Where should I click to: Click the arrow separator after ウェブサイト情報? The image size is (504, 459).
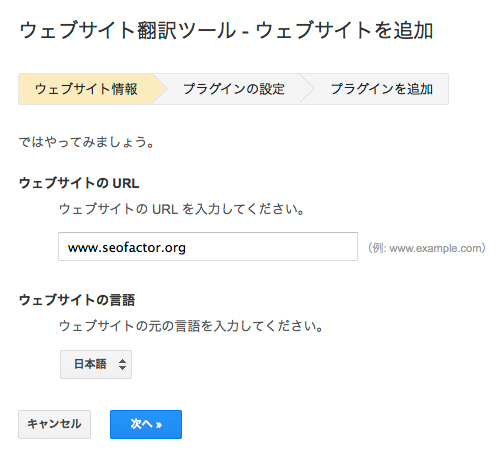pos(160,89)
